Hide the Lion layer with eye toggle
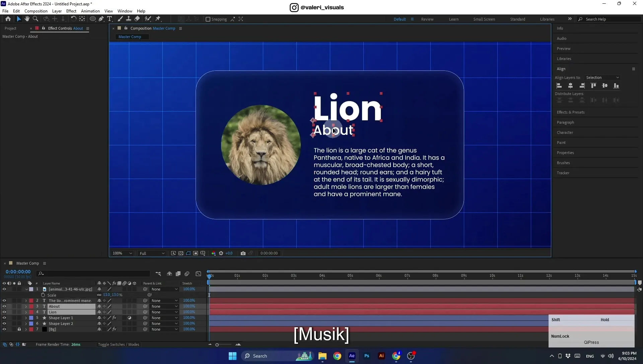The image size is (643, 364). pyautogui.click(x=4, y=312)
